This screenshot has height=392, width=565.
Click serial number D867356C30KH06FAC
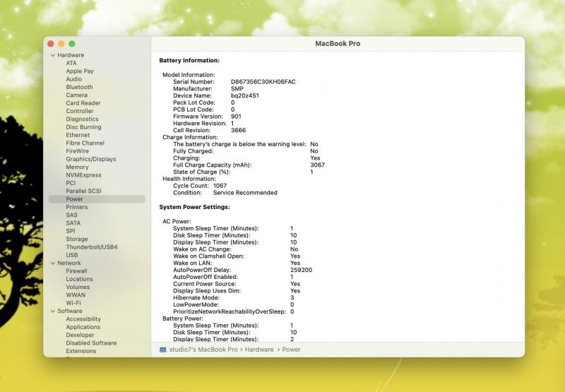[263, 82]
